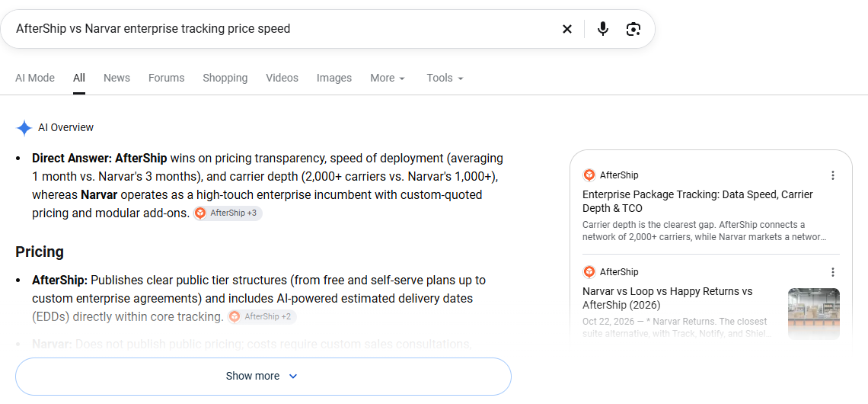Click the faded 'Narvar:' pricing bullet text
Image resolution: width=868 pixels, height=404 pixels.
(x=252, y=344)
